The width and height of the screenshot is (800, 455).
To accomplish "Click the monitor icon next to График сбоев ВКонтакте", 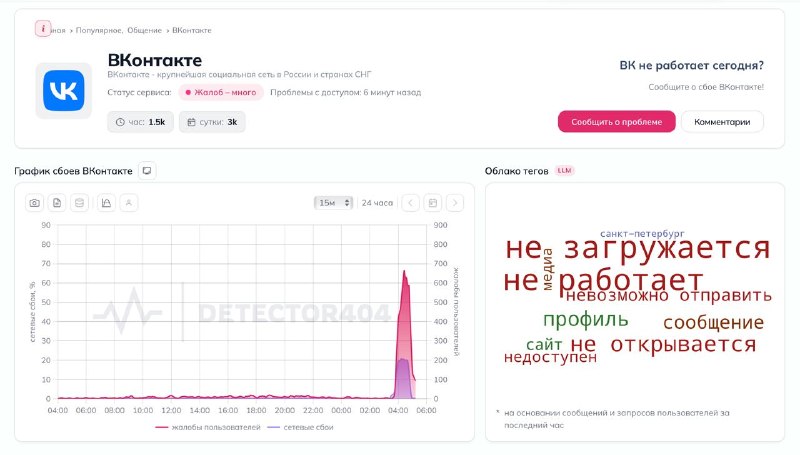I will tap(147, 171).
